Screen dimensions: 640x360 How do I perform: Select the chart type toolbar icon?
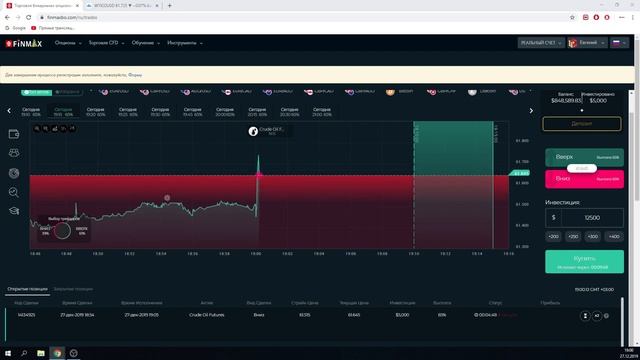[x=55, y=129]
